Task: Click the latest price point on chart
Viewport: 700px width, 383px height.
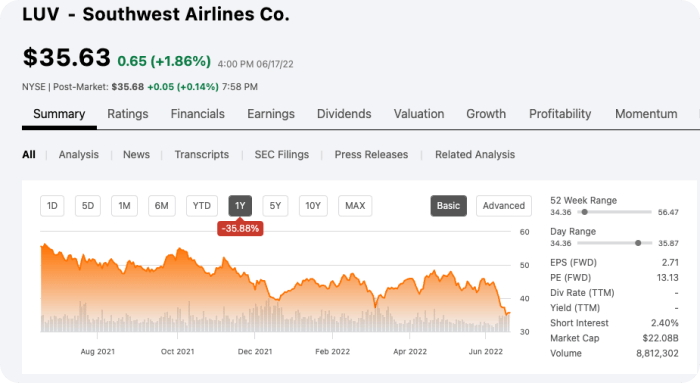Action: tap(509, 313)
